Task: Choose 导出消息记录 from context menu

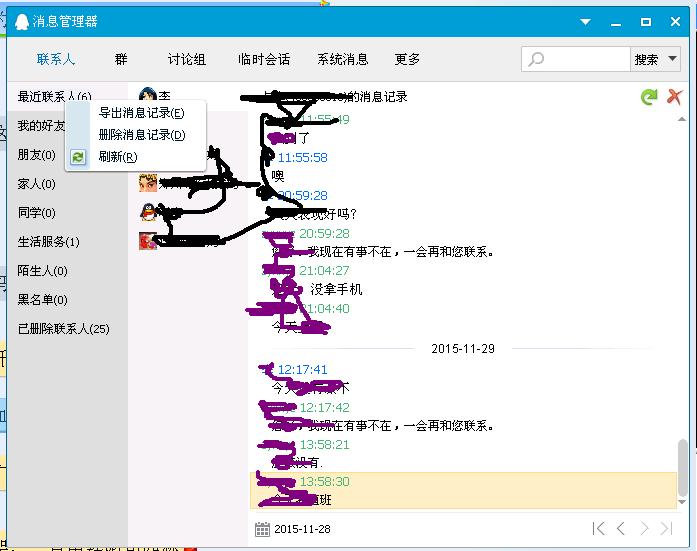Action: 141,113
